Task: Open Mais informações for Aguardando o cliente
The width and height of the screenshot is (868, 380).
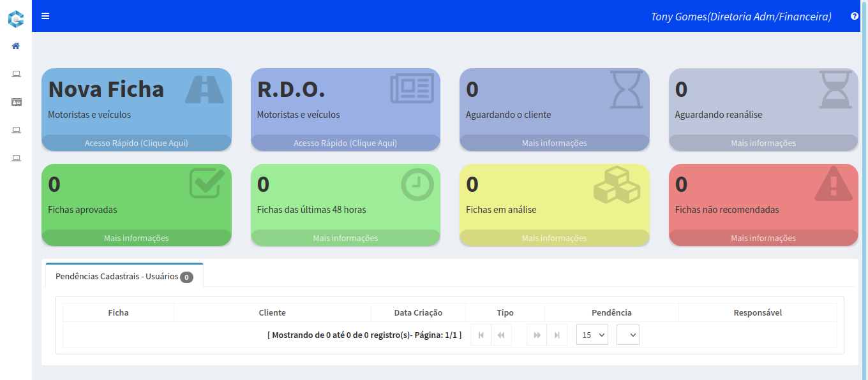Action: coord(555,143)
